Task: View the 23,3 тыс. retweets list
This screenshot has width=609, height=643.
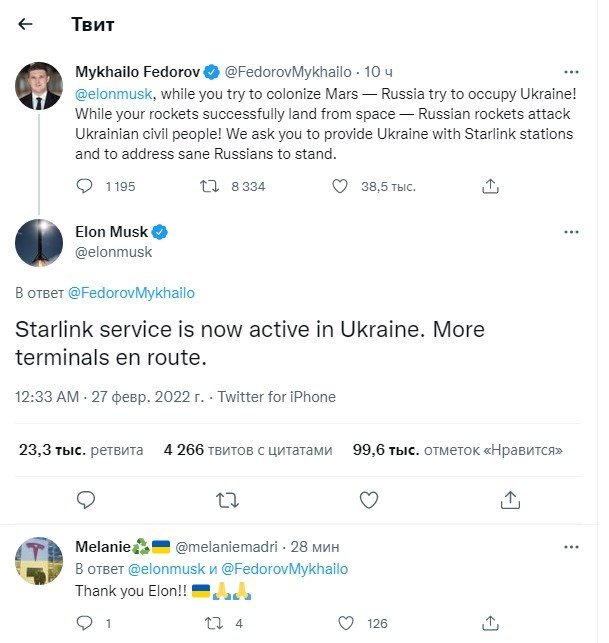Action: pyautogui.click(x=81, y=450)
